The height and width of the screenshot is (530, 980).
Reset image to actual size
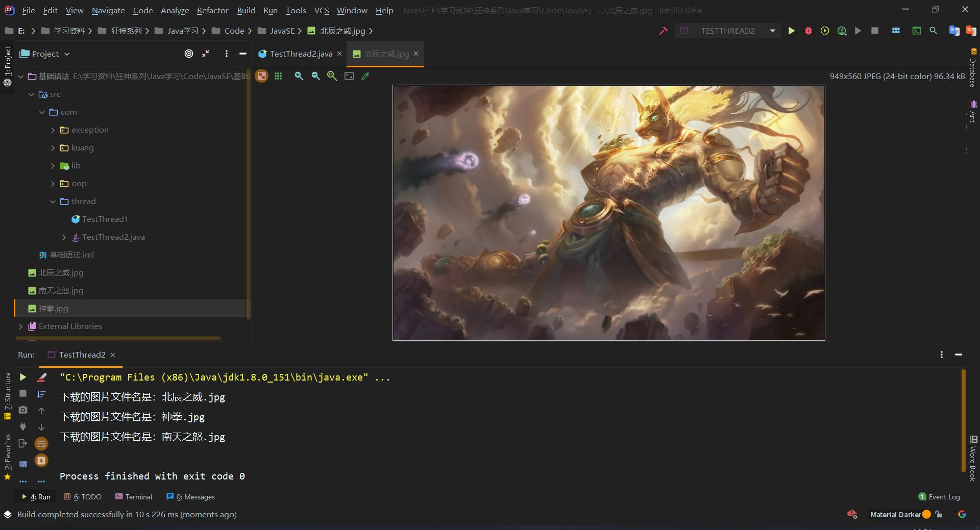332,76
